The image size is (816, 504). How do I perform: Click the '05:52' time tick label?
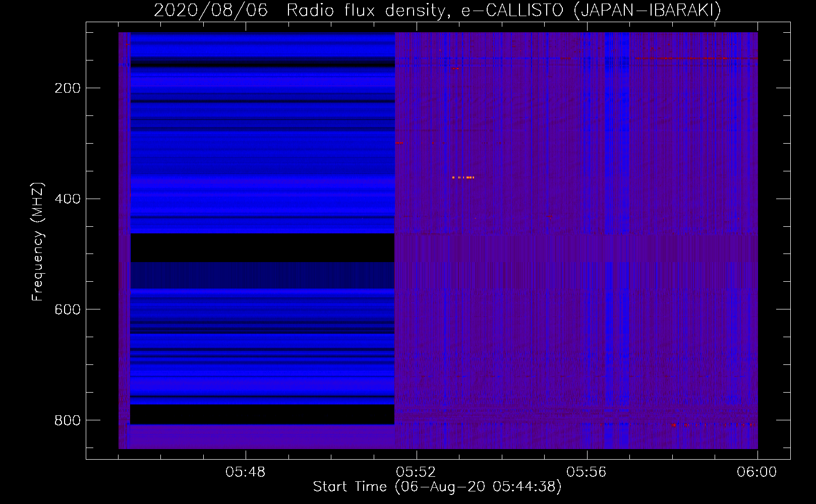[x=416, y=472]
